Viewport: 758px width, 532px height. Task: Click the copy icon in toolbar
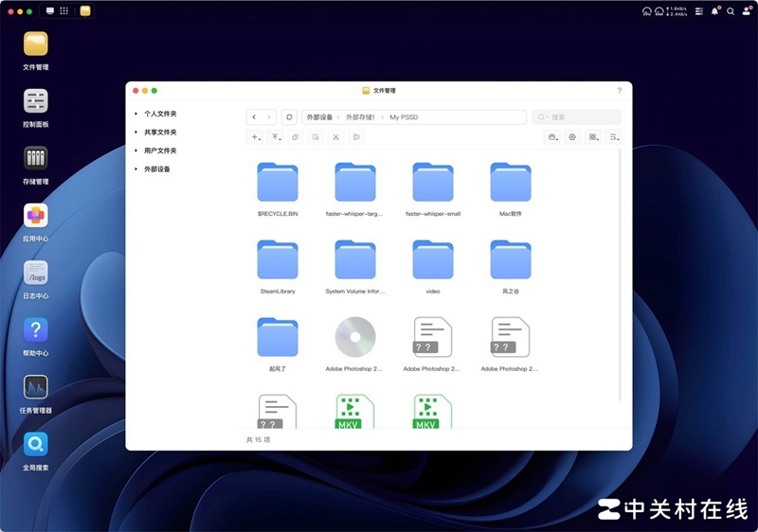coord(296,137)
